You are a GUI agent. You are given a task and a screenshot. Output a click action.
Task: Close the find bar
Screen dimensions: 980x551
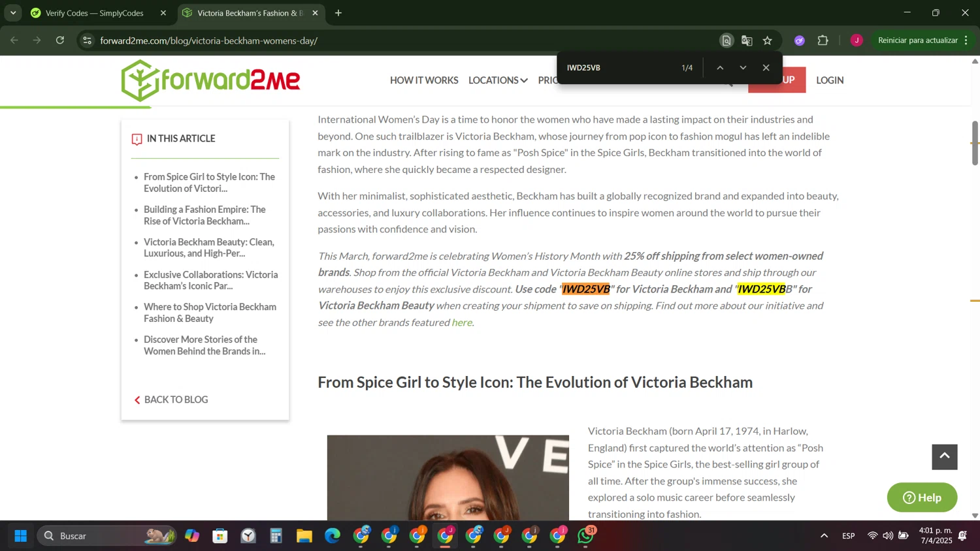[x=766, y=68]
